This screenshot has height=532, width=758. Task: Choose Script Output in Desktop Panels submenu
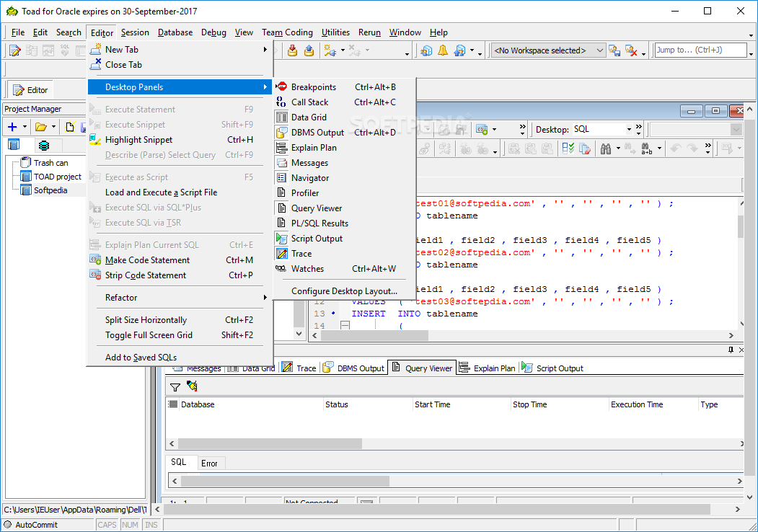(x=344, y=238)
